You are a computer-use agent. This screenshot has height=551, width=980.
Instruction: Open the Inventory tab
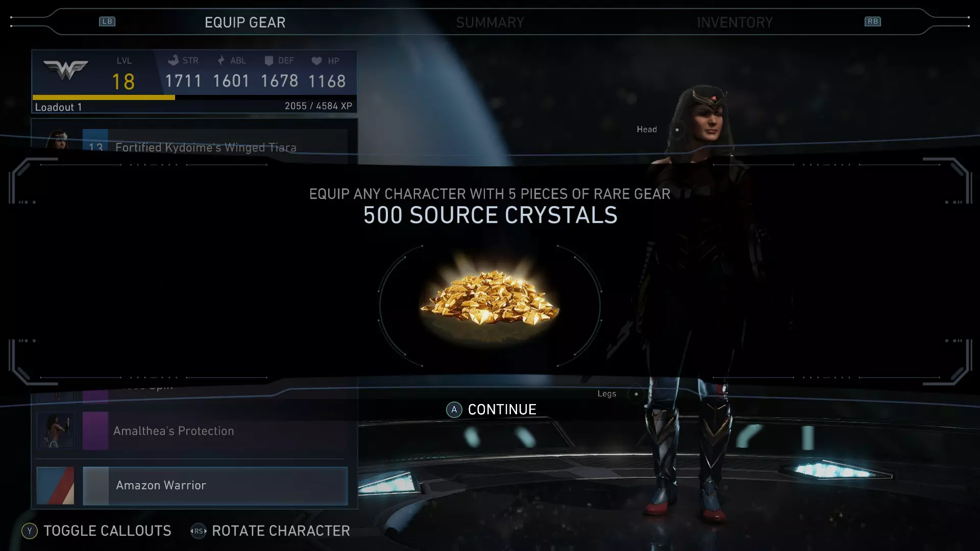(x=734, y=22)
